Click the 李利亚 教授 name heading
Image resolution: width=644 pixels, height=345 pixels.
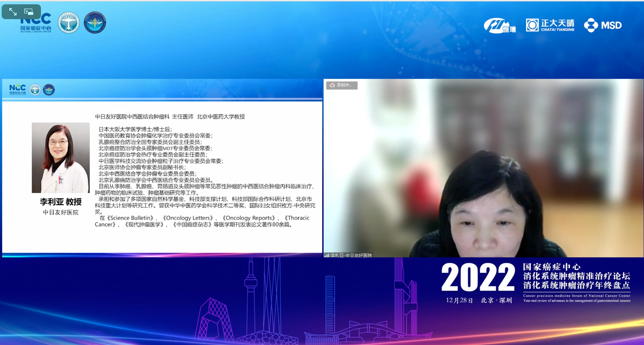[x=61, y=201]
